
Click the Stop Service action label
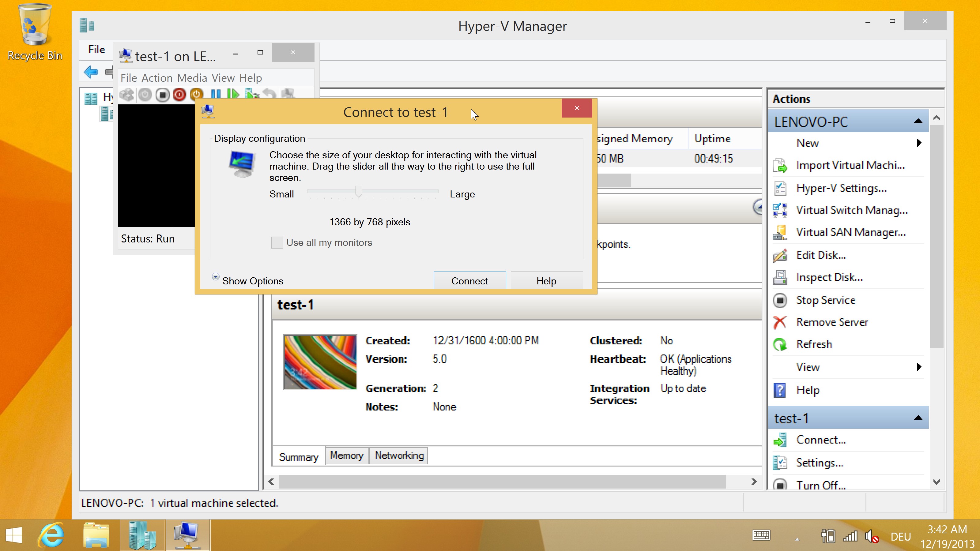click(826, 300)
